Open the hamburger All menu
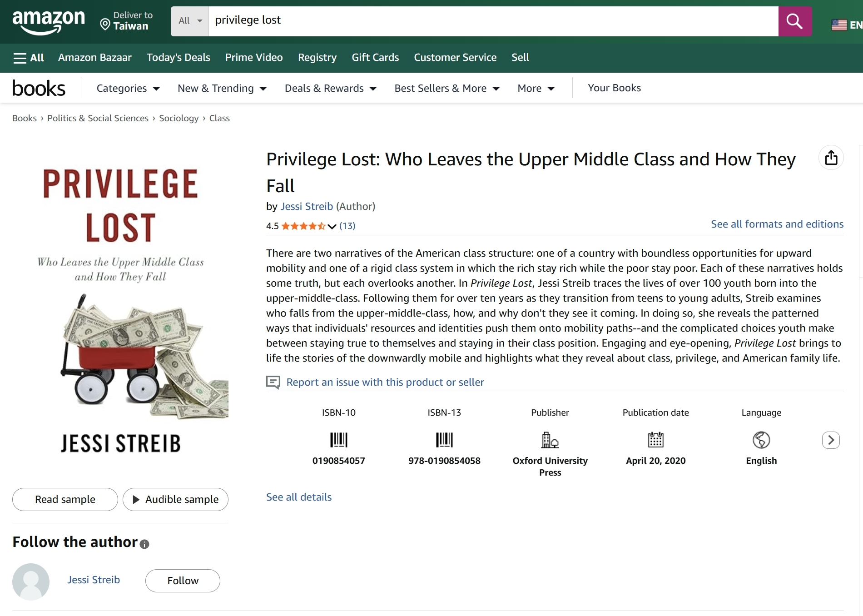863x616 pixels. 29,58
